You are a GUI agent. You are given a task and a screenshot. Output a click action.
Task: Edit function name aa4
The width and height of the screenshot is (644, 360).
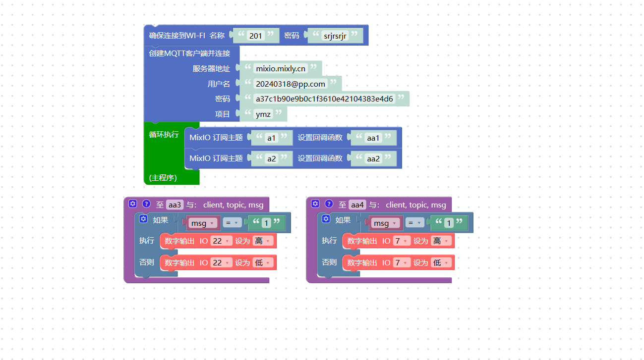point(357,205)
